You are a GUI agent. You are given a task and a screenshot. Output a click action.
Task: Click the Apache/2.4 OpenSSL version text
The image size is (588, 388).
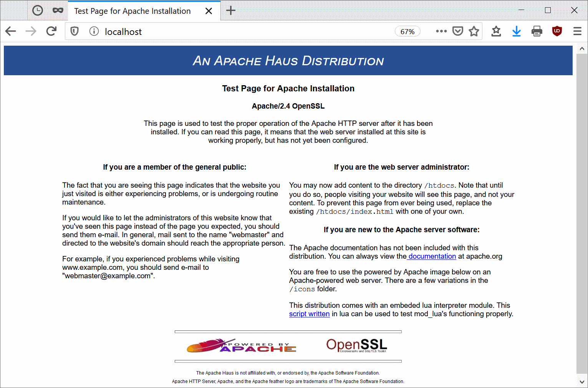click(x=288, y=106)
